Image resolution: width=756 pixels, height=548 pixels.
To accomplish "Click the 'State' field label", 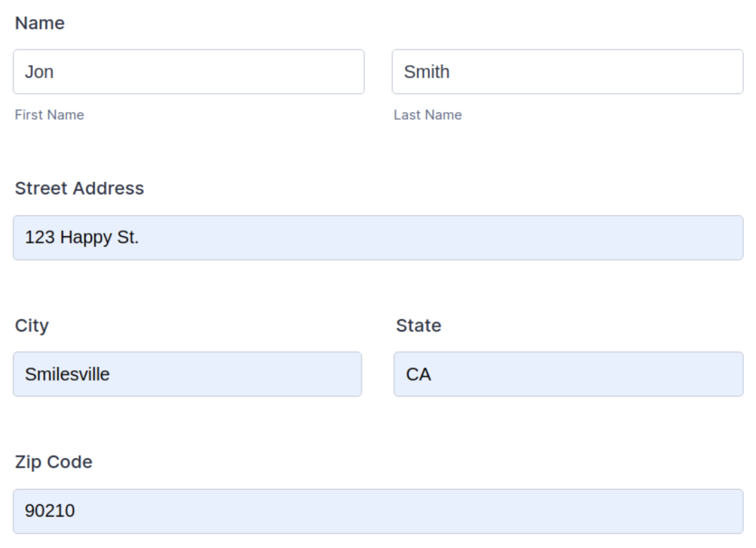I will [418, 326].
